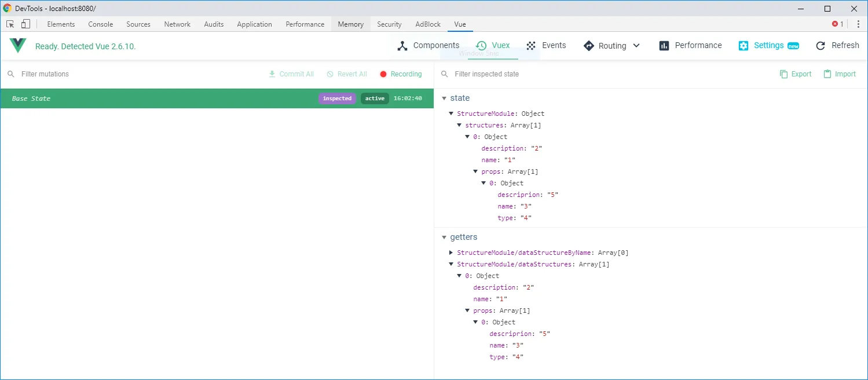The height and width of the screenshot is (380, 868).
Task: Click Import state button
Action: (840, 74)
